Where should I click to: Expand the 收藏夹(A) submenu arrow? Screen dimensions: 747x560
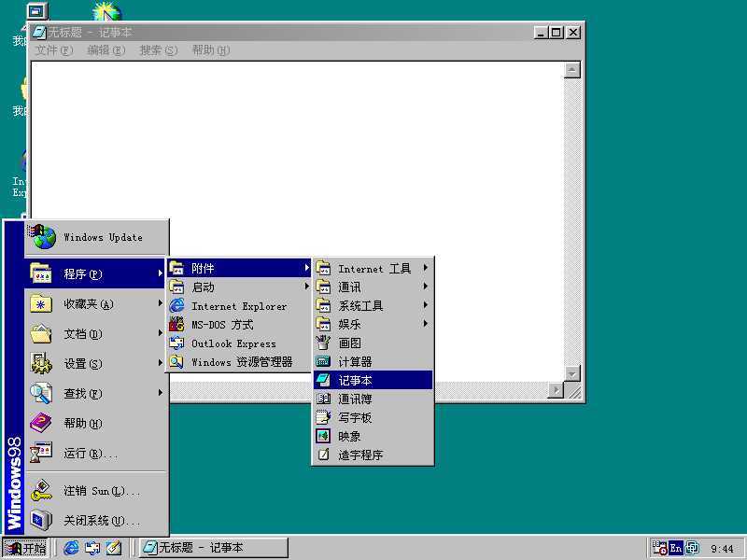(x=160, y=303)
